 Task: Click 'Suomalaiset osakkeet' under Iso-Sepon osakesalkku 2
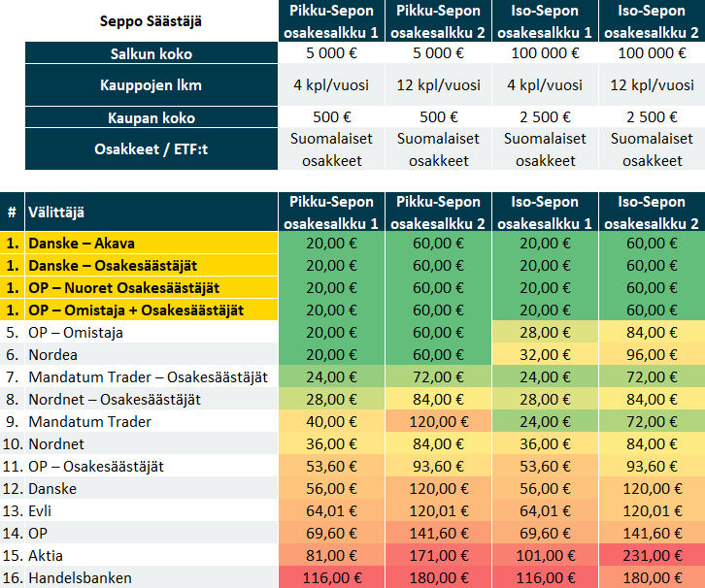[x=652, y=149]
